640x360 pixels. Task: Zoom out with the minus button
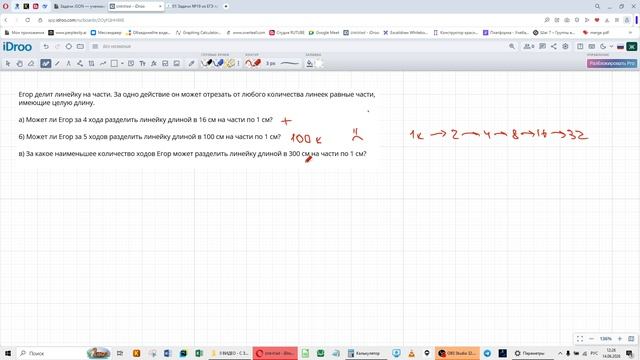(x=591, y=339)
